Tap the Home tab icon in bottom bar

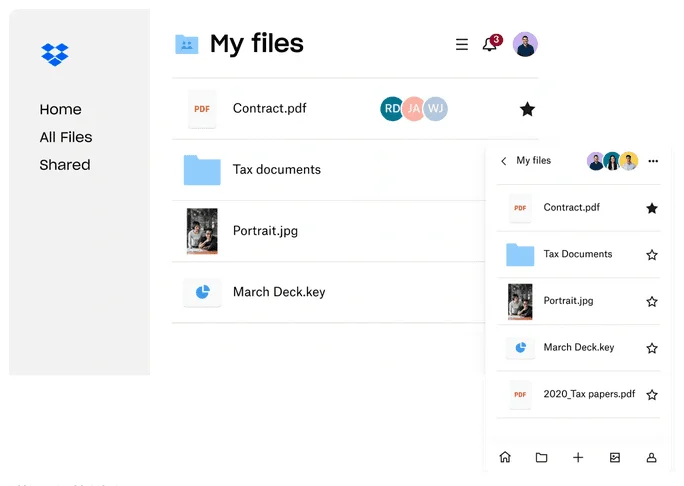pos(505,457)
